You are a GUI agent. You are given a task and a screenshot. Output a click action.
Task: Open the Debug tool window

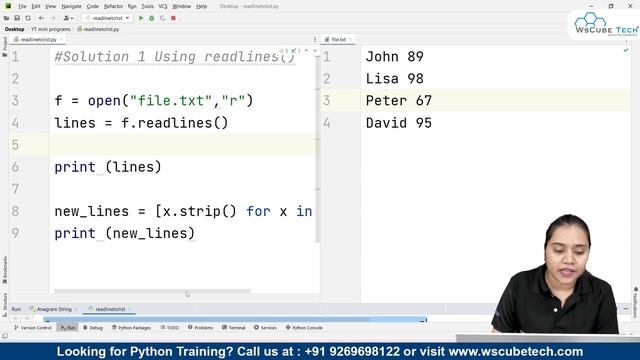point(93,328)
